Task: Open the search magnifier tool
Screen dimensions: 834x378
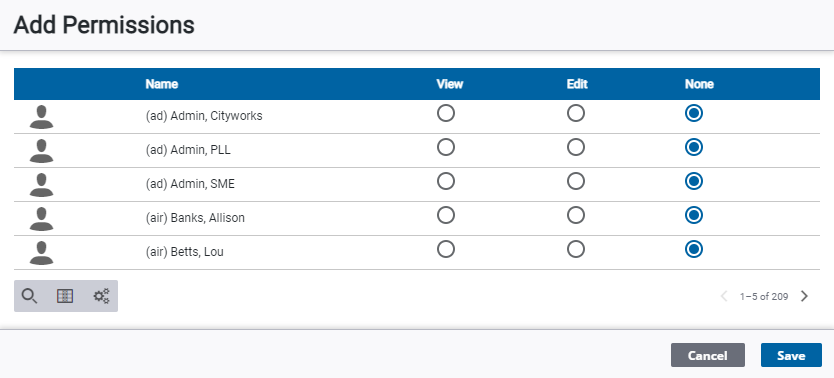Action: 29,296
